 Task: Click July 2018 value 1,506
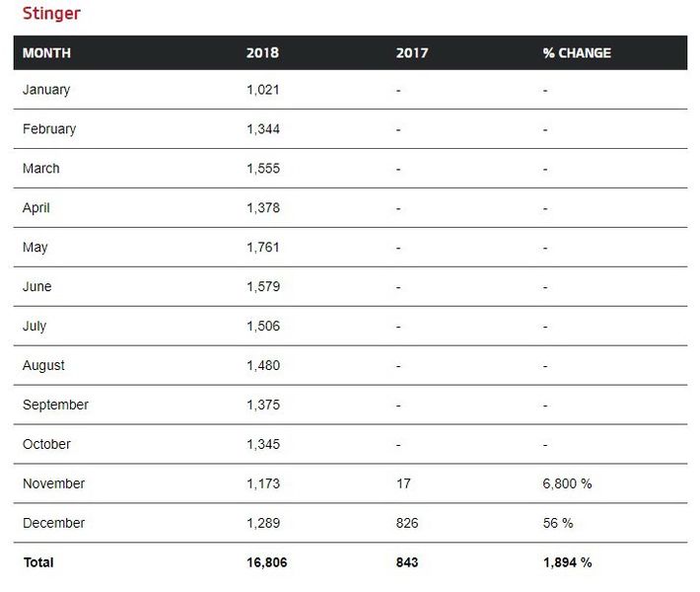(x=263, y=327)
